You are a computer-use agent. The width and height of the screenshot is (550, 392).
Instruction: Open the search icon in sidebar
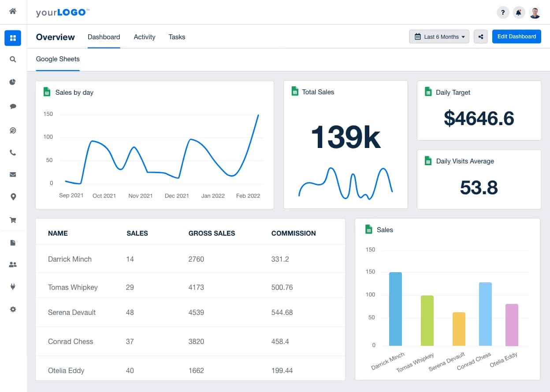[x=13, y=59]
